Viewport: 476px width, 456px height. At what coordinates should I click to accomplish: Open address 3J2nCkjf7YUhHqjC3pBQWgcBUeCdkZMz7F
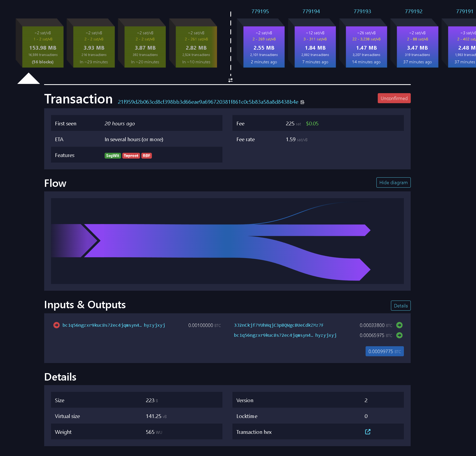pyautogui.click(x=279, y=325)
